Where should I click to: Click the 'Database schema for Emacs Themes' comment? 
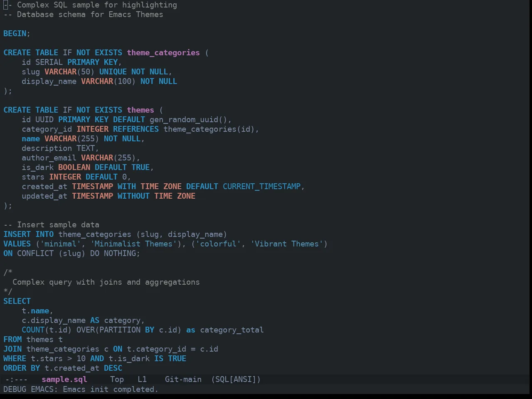(83, 14)
